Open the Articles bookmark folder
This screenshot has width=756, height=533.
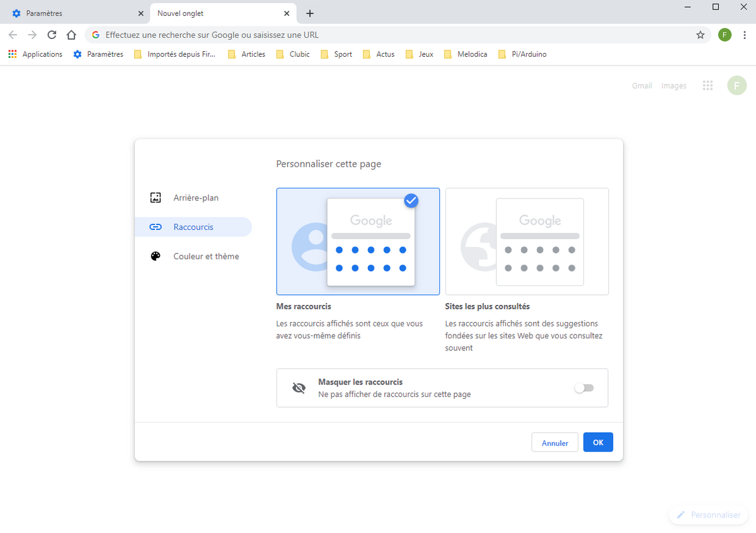pos(247,54)
